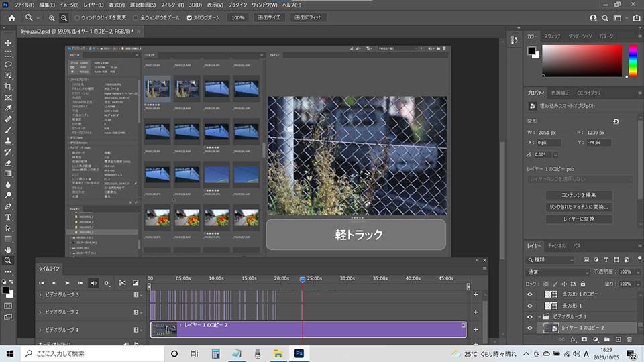The image size is (644, 362).
Task: Open 不透明度 opacity dropdown arrow
Action: point(637,272)
